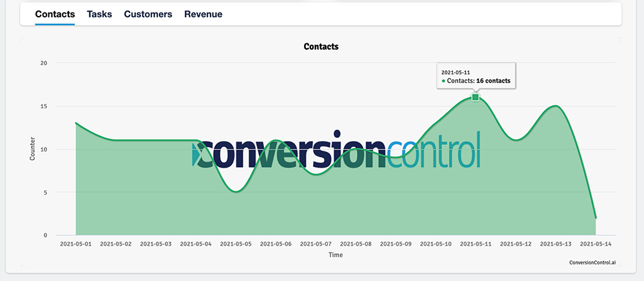
Task: Go to the Revenue tab
Action: [x=203, y=14]
